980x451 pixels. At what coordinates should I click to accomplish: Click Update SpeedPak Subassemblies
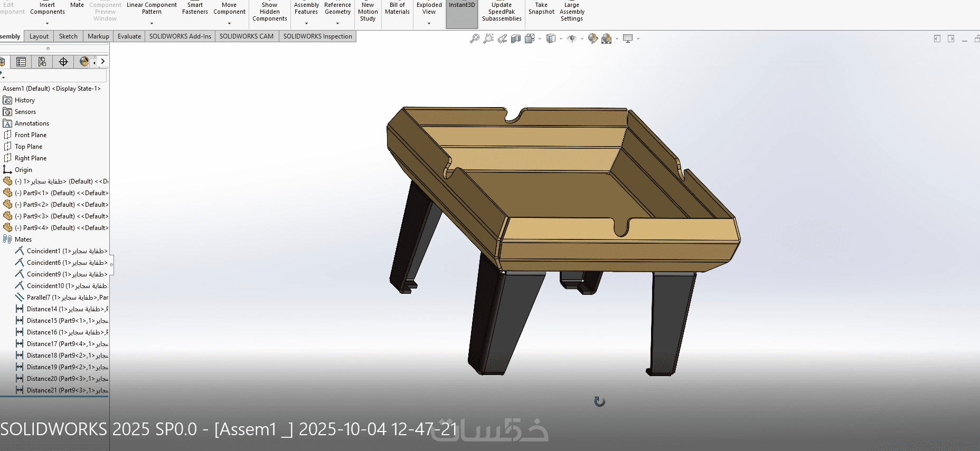502,12
